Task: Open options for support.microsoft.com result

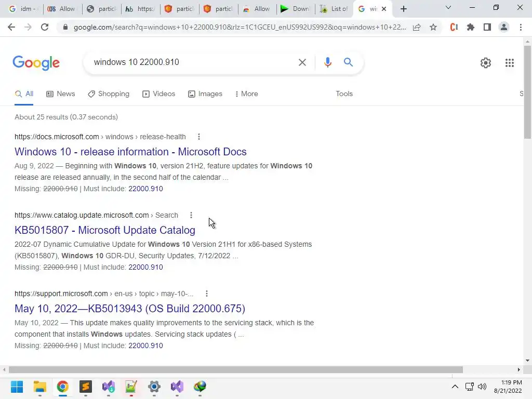Action: click(x=207, y=294)
